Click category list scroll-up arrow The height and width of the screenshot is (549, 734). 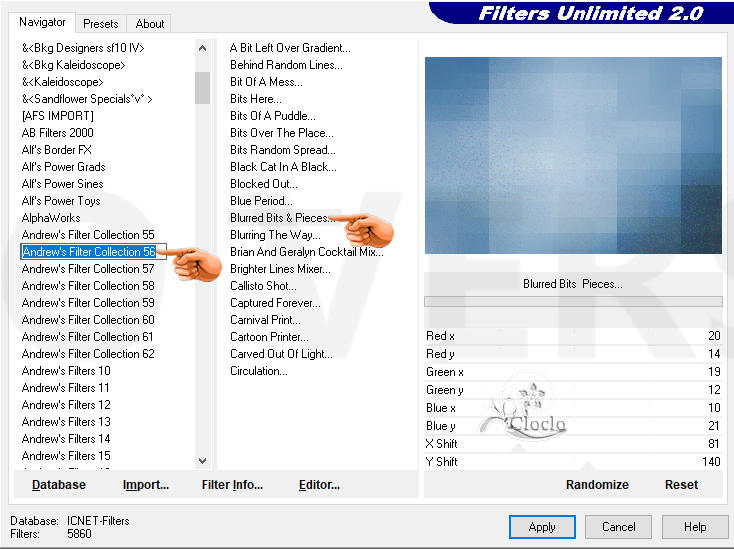[x=202, y=48]
